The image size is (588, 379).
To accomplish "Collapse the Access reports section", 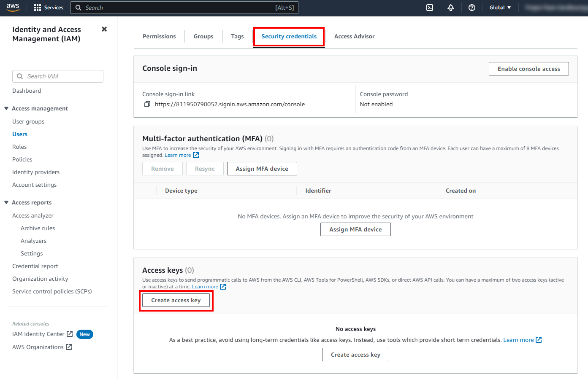I will [x=6, y=202].
